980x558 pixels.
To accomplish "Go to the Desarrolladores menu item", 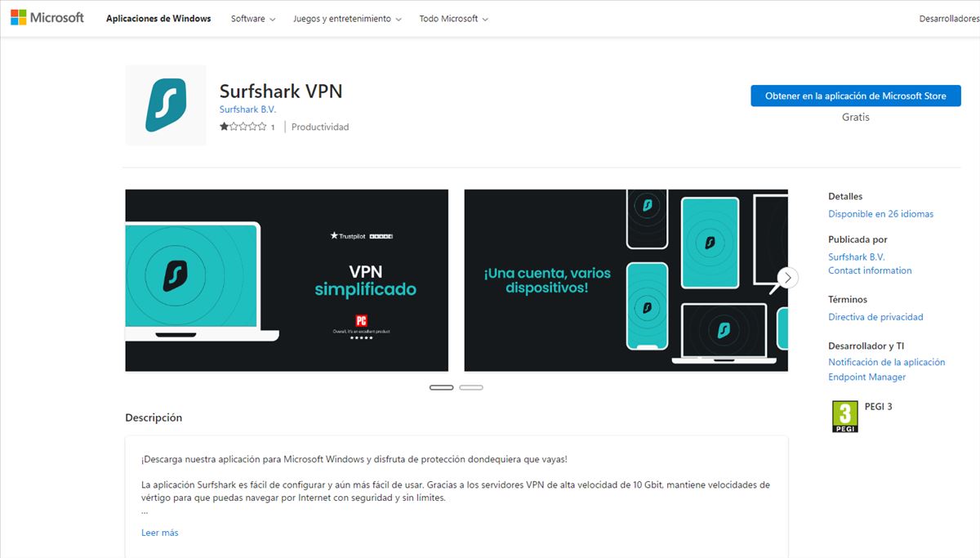I will [x=949, y=19].
